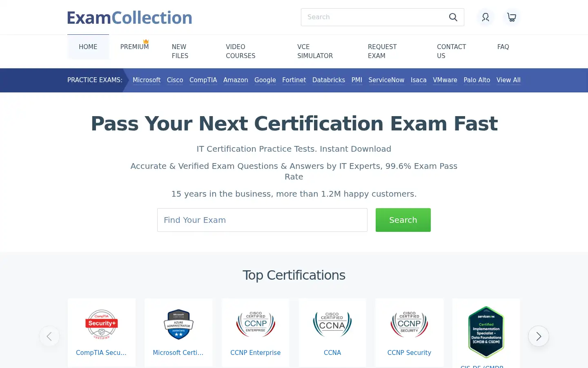Open VCE SIMULATOR page
The height and width of the screenshot is (368, 588).
pyautogui.click(x=315, y=52)
